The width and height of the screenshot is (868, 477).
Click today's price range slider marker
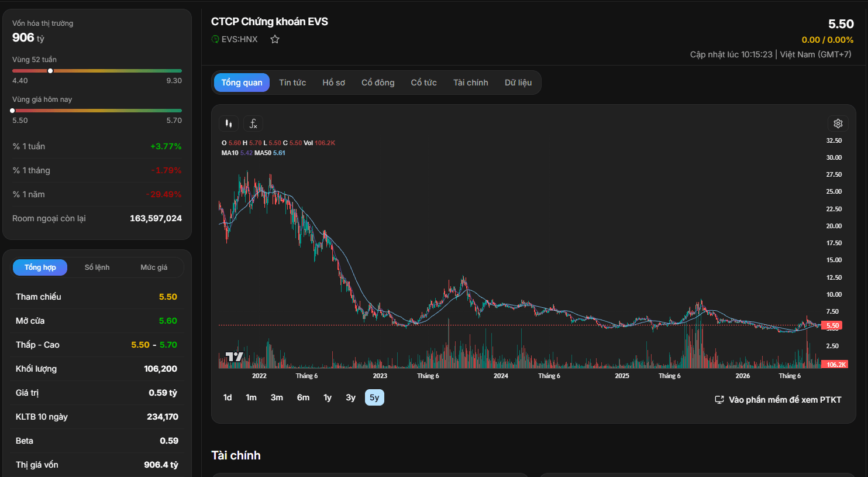[x=12, y=111]
